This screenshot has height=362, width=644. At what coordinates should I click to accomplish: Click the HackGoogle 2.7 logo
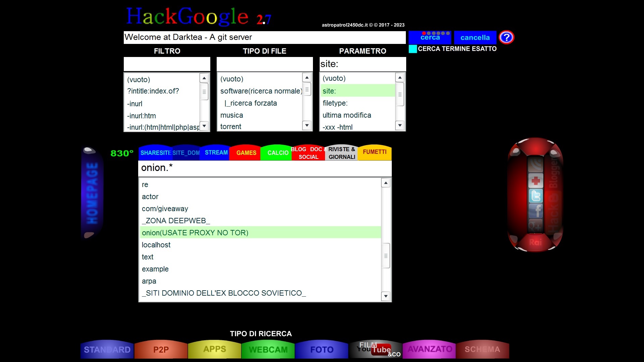coord(199,17)
